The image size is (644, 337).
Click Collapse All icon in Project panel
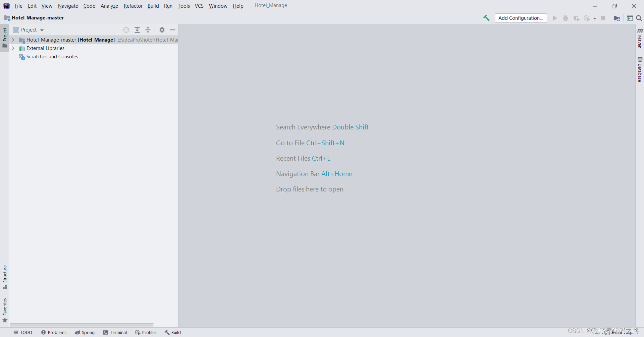click(148, 30)
